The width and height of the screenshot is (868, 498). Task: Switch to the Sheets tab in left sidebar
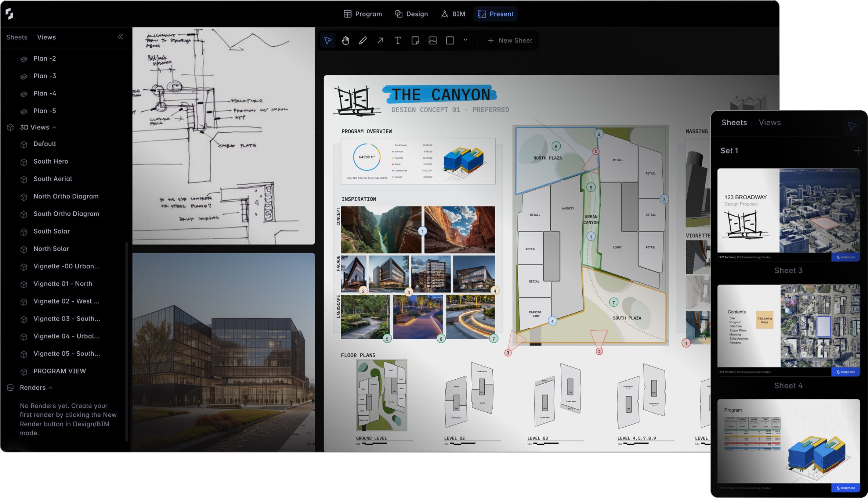pos(17,37)
